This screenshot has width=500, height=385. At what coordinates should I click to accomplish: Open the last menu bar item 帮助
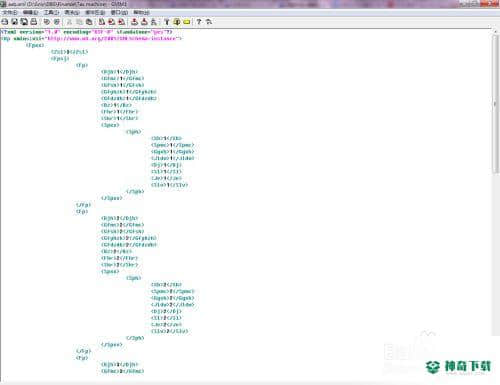pos(141,12)
